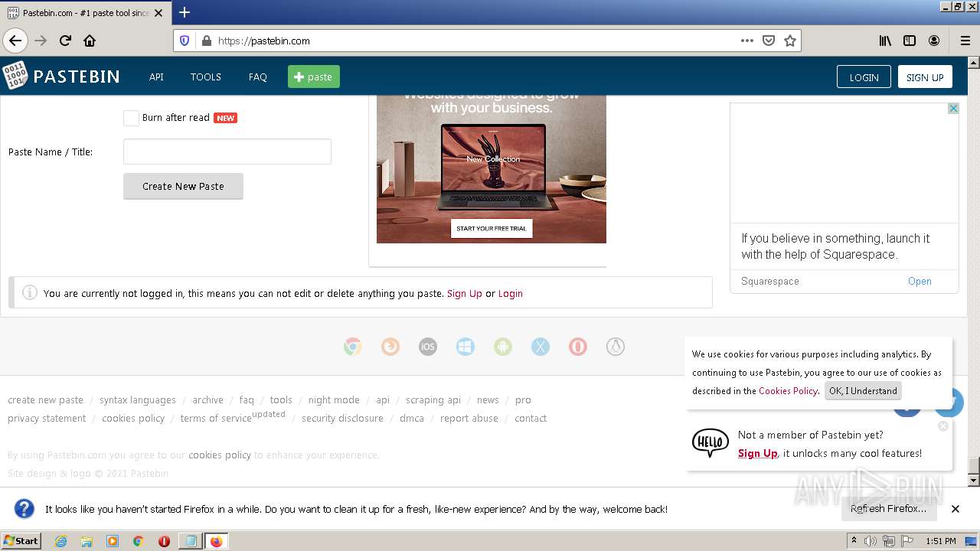Click OK, I Understand cookie button
The height and width of the screenshot is (551, 980).
(863, 390)
